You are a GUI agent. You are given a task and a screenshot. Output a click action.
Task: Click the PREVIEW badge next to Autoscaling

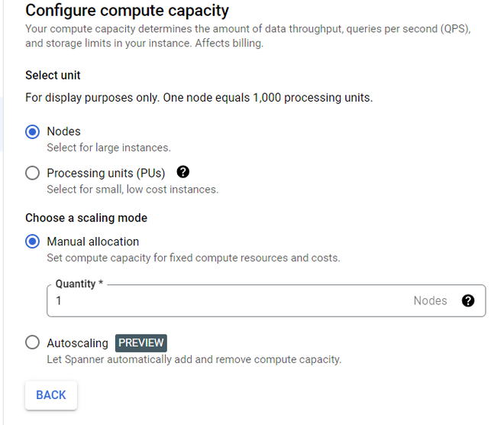(x=141, y=342)
